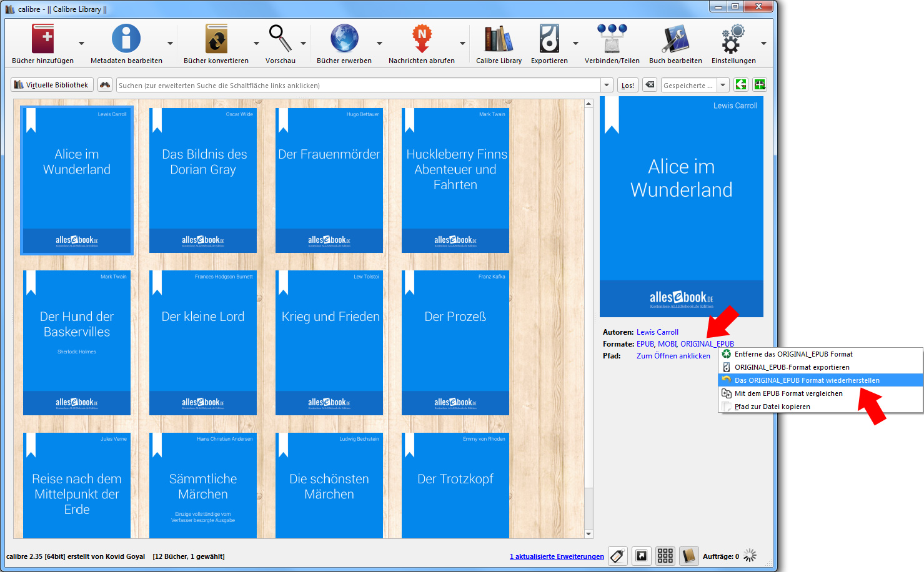
Task: Open '1 aktualisierte Erweiterungen' link
Action: [x=557, y=556]
